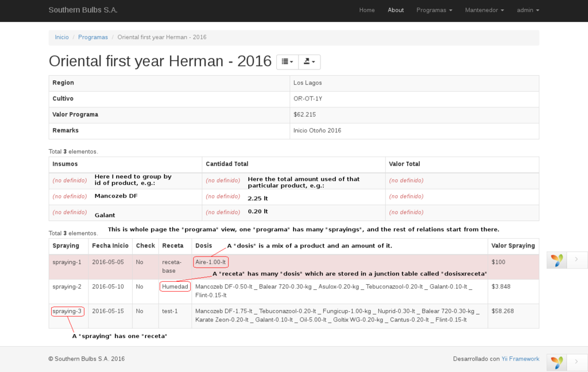Expand the upper Yii debug toolbar arrow
Viewport: 588px width, 372px height.
[x=577, y=260]
